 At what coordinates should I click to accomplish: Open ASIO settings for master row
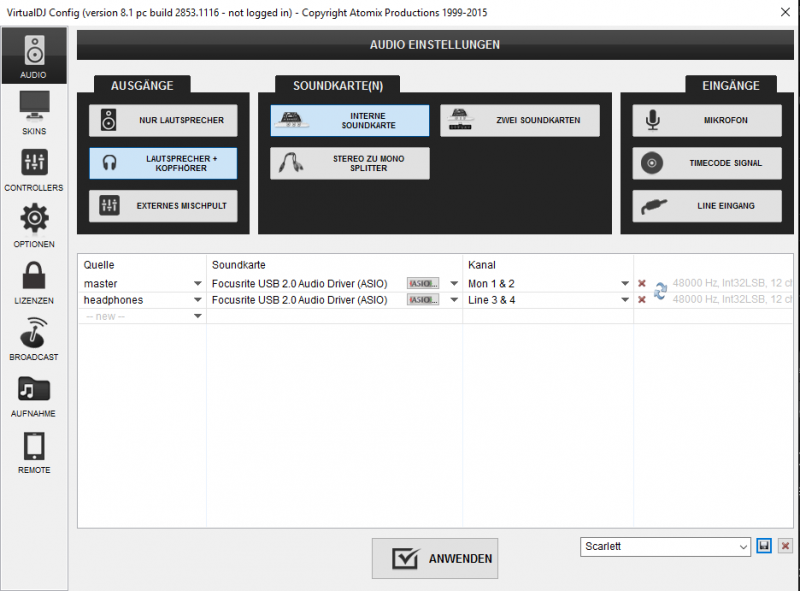tap(422, 283)
